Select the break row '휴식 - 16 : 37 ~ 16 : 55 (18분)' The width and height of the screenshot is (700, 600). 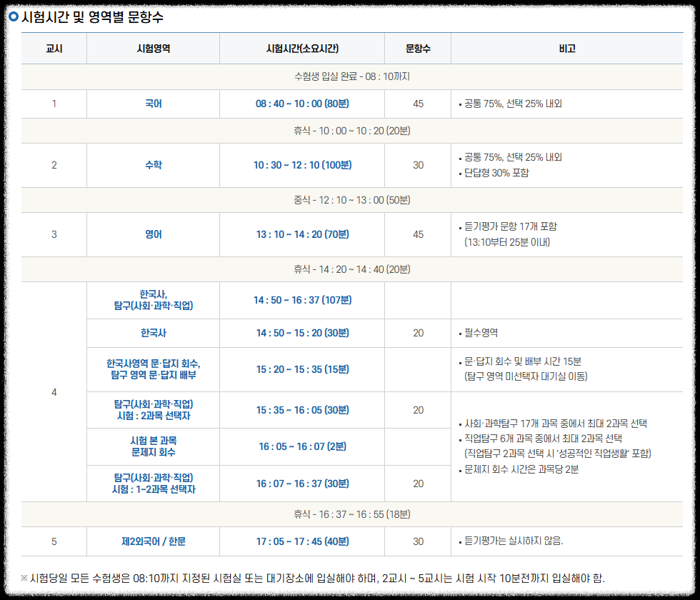click(351, 514)
